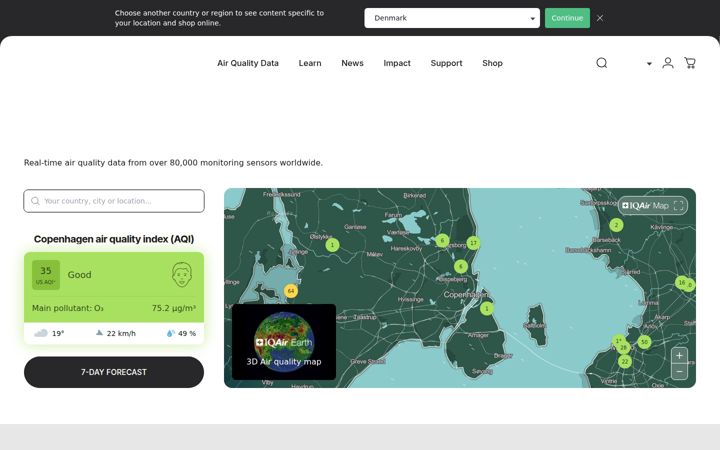Image resolution: width=720 pixels, height=450 pixels.
Task: Zoom in on the map with plus button
Action: [x=679, y=355]
